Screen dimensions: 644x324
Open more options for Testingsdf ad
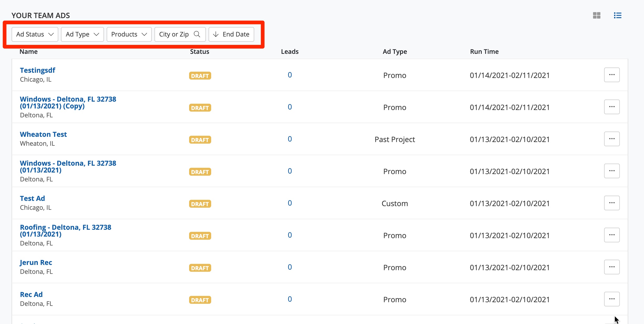(612, 75)
